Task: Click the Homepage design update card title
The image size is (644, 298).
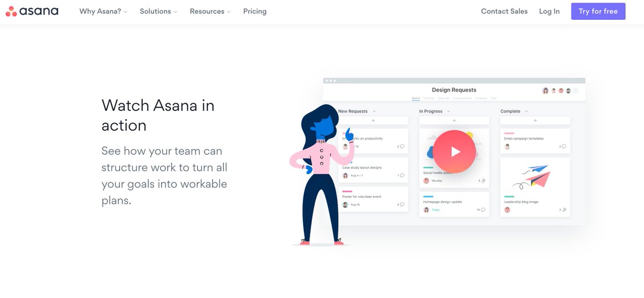Action: point(443,202)
